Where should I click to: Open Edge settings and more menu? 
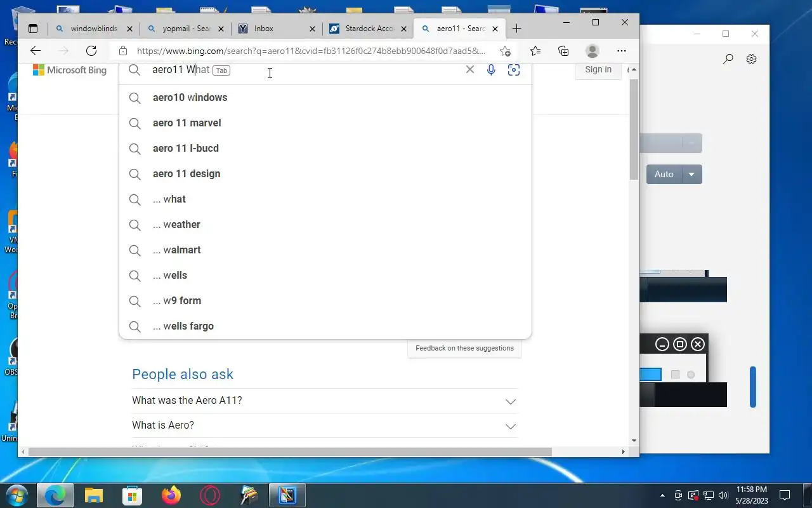click(x=622, y=51)
